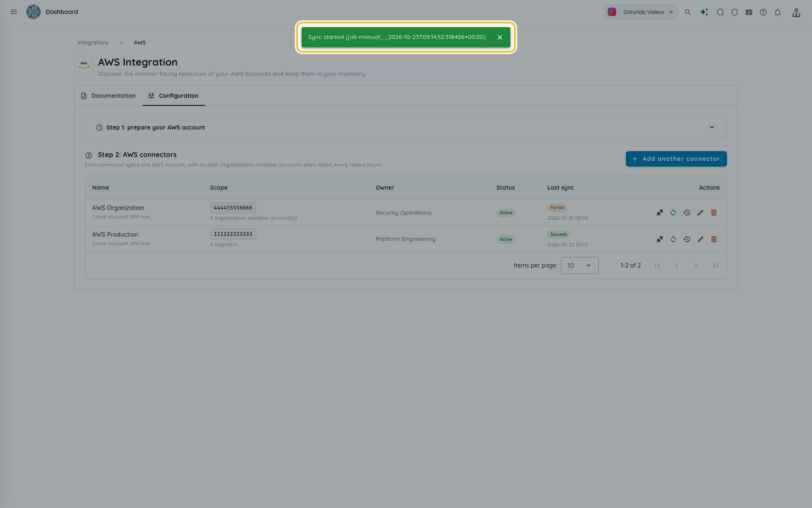The height and width of the screenshot is (508, 812).
Task: Click the ticket icon in top bar
Action: coord(749,12)
